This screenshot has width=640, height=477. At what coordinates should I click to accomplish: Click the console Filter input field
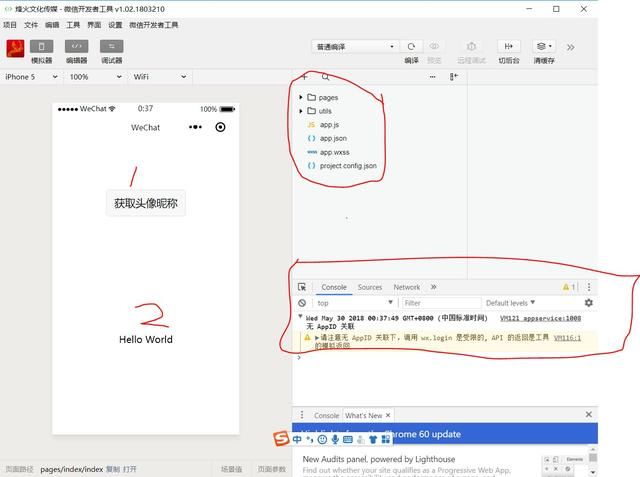[438, 303]
